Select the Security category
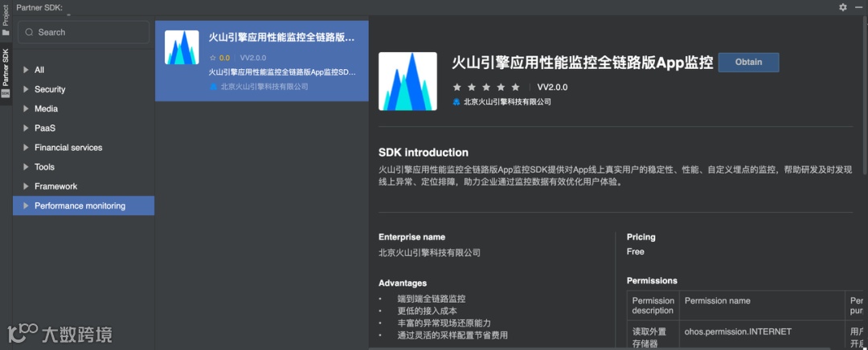868x350 pixels. coord(84,89)
